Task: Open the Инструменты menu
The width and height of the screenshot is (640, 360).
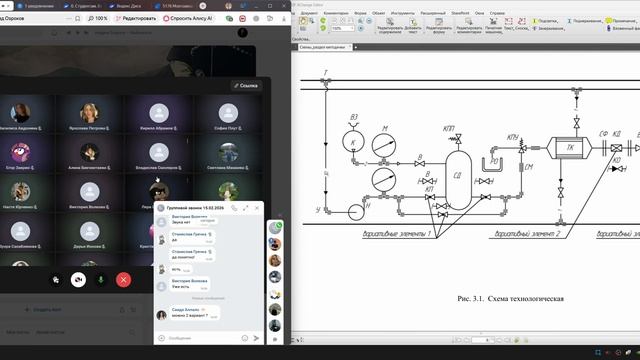Action: click(x=402, y=13)
